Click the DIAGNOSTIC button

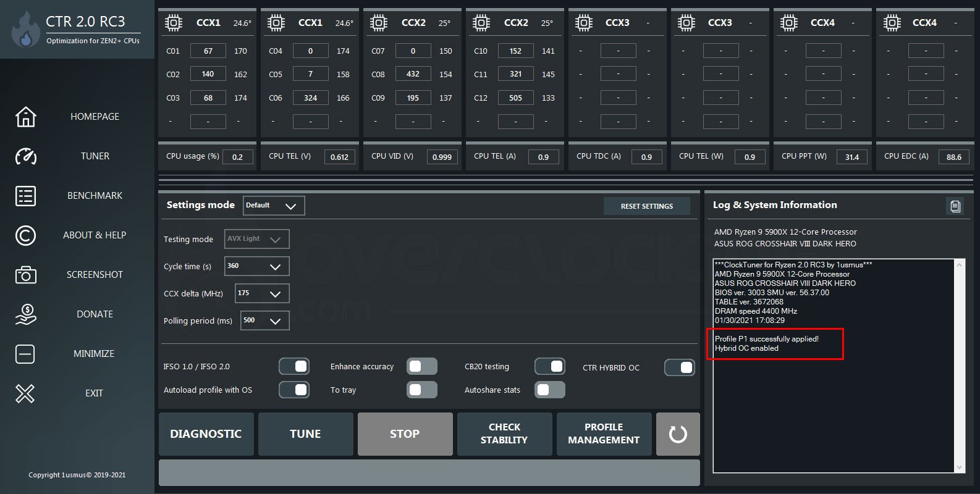click(206, 434)
